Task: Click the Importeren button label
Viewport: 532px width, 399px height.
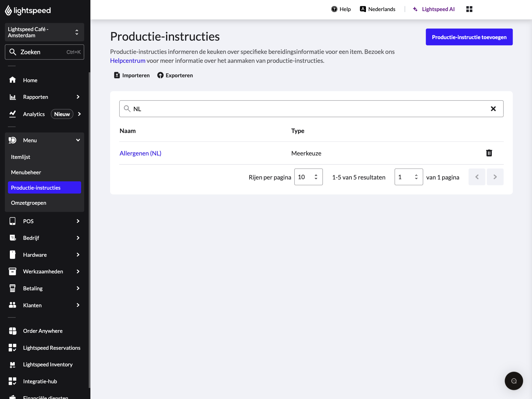Action: tap(136, 75)
